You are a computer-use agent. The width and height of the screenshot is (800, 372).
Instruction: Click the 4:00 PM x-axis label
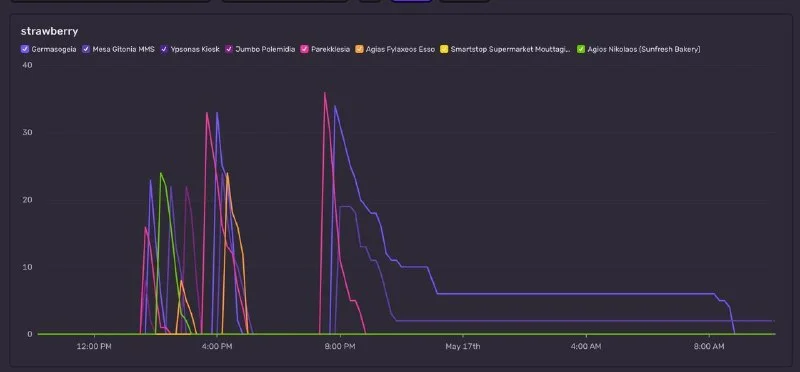(218, 346)
